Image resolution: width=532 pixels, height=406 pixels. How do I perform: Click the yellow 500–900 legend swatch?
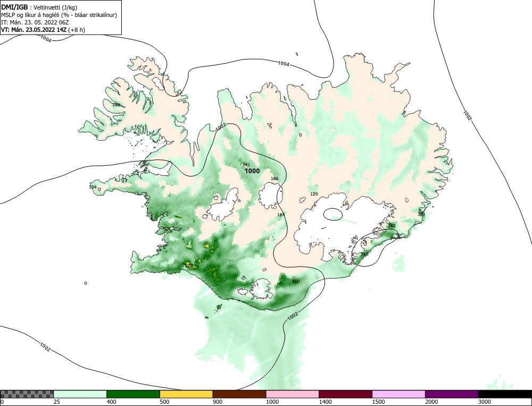pyautogui.click(x=186, y=394)
